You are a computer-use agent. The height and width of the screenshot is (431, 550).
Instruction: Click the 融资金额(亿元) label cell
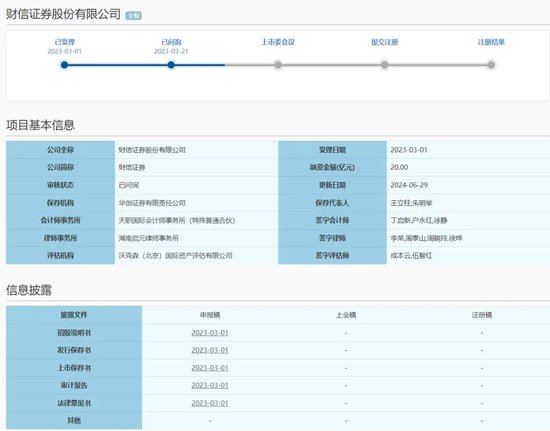332,167
